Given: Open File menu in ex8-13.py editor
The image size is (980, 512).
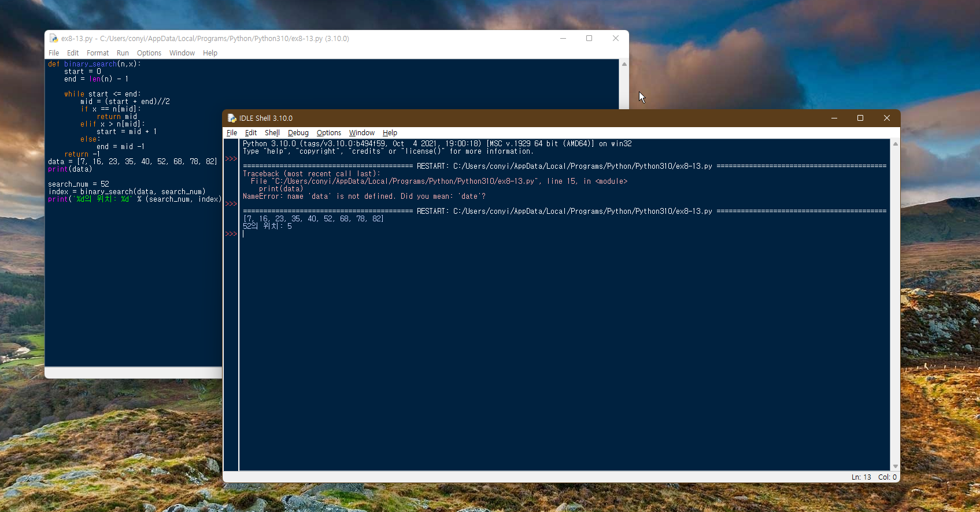Looking at the screenshot, I should click(x=54, y=53).
